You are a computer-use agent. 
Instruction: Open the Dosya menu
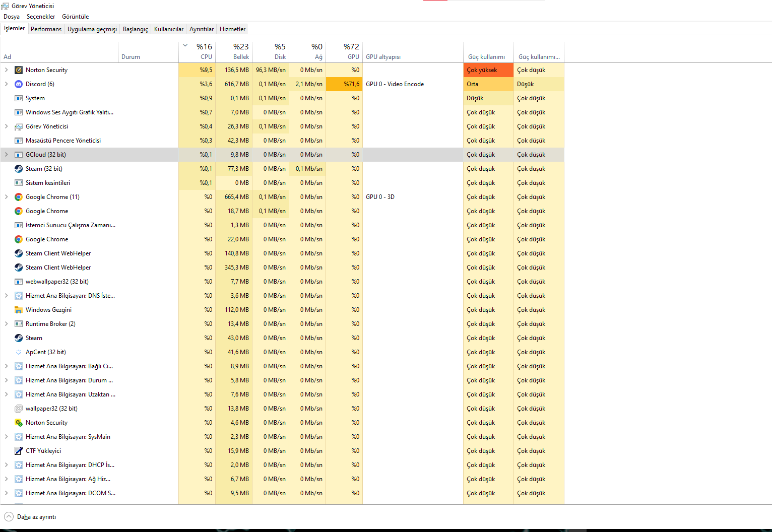(12, 17)
